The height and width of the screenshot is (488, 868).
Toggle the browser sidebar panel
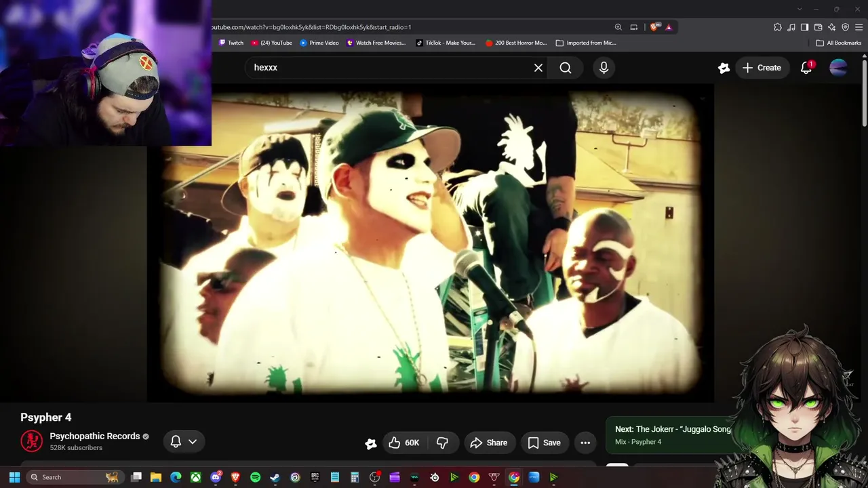pyautogui.click(x=804, y=27)
